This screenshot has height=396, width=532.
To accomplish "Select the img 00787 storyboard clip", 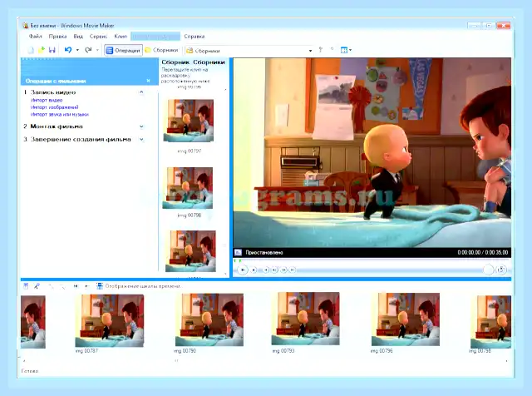I will [109, 320].
